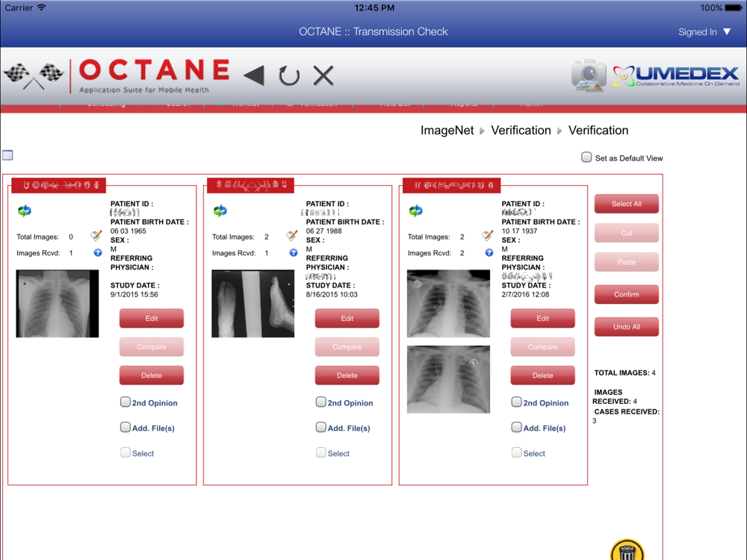Tap the birth date 06 27 1988

point(324,231)
